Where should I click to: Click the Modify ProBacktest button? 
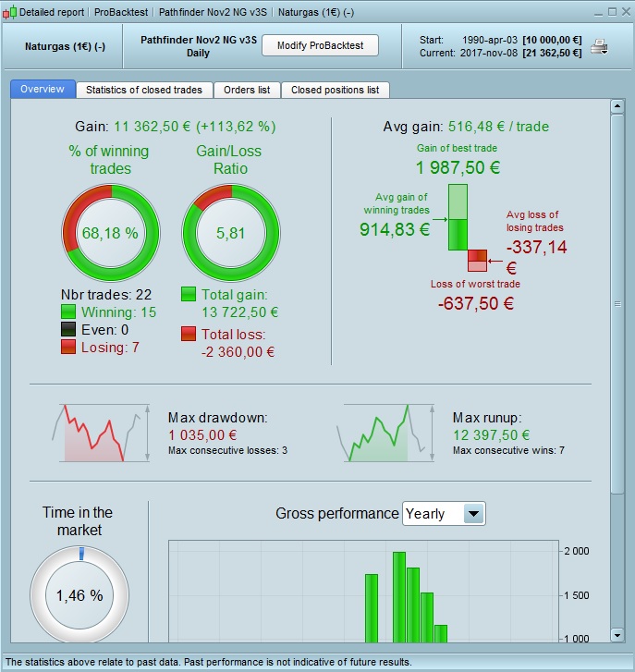[320, 45]
